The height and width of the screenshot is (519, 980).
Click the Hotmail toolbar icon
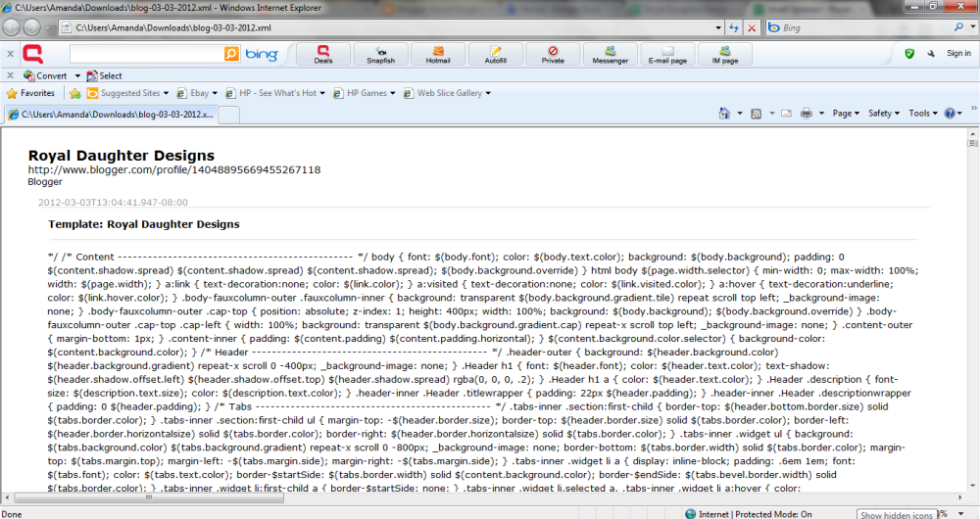[437, 54]
